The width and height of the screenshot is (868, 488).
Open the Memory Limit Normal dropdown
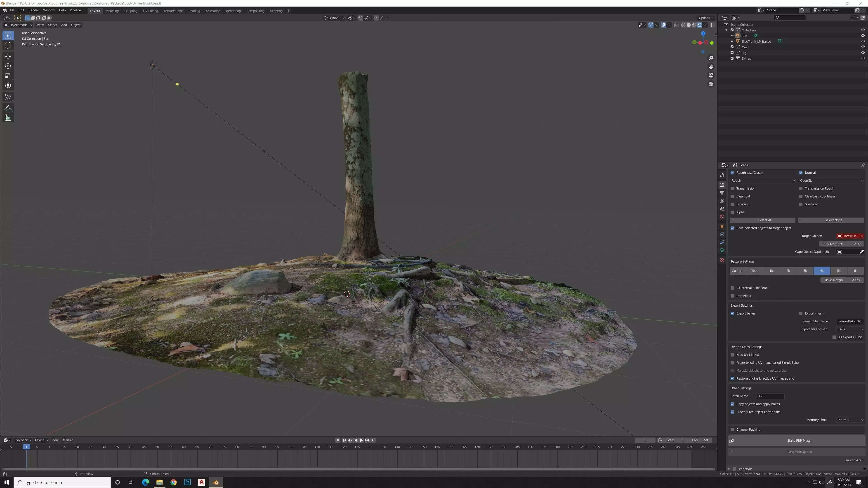point(850,420)
